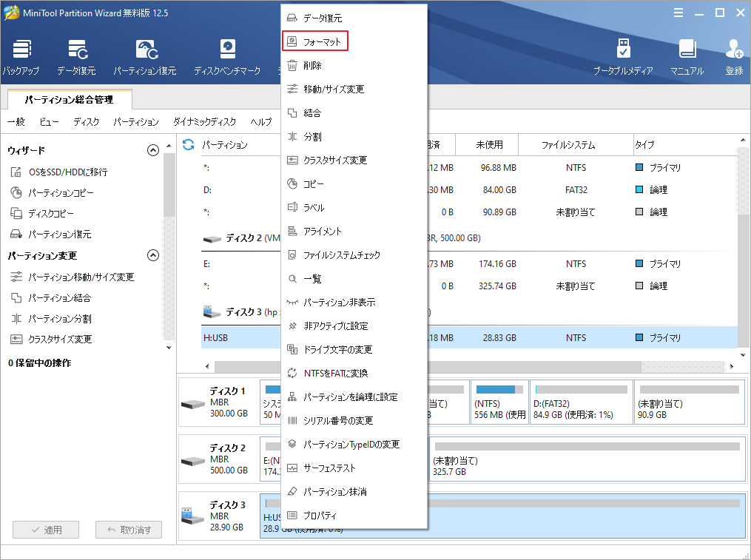Choose コピー in the context menu
Screen dimensions: 751x560
pos(354,184)
